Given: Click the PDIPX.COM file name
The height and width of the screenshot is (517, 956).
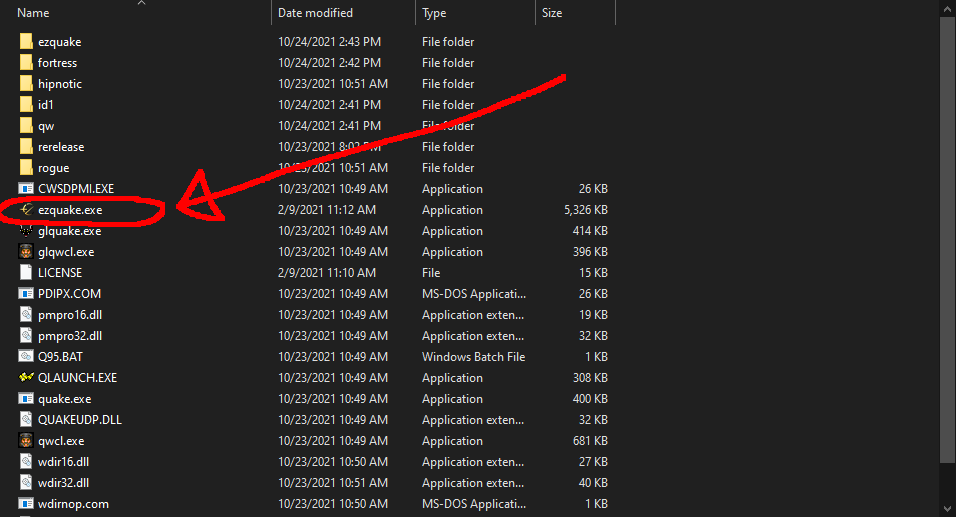Looking at the screenshot, I should coord(70,294).
